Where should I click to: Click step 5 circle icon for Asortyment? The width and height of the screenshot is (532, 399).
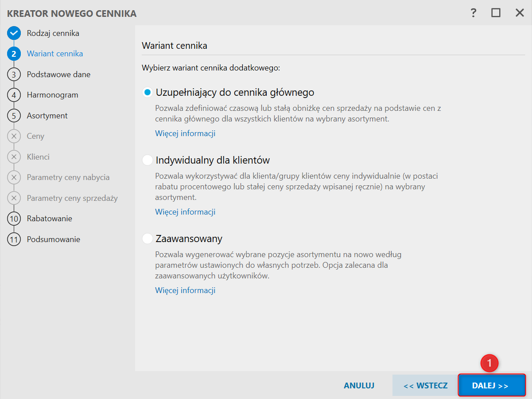pyautogui.click(x=14, y=116)
